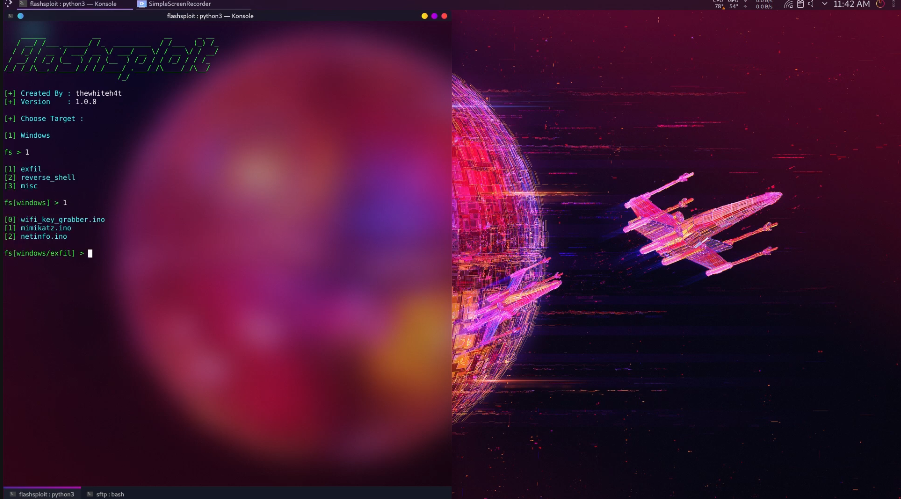901x499 pixels.
Task: Click the terminal icon on the flashsploit : python3 tab
Action: (13, 494)
